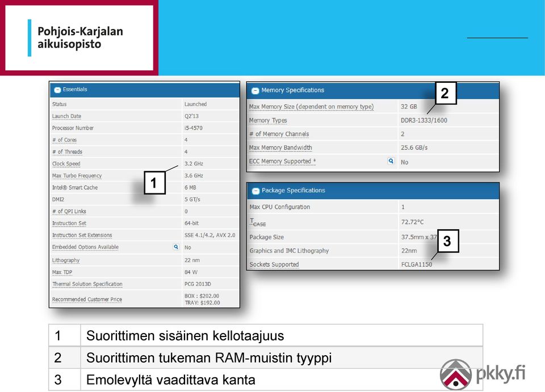Viewport: 545px width, 392px height.
Task: Click the 3.2 GHz clock speed value
Action: click(x=194, y=164)
